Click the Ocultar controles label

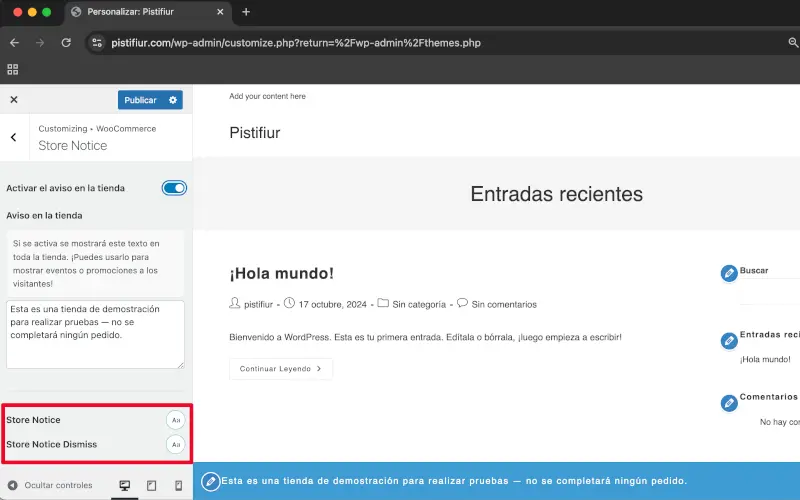pyautogui.click(x=59, y=485)
